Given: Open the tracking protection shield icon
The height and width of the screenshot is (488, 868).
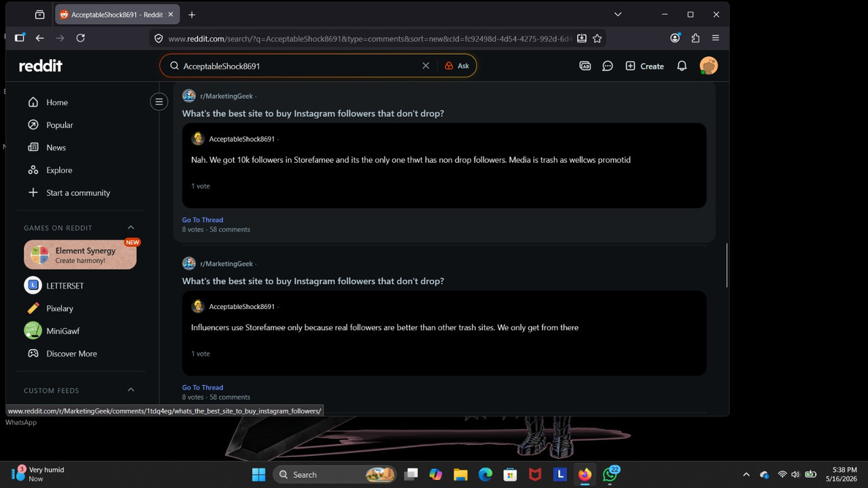Looking at the screenshot, I should 159,39.
